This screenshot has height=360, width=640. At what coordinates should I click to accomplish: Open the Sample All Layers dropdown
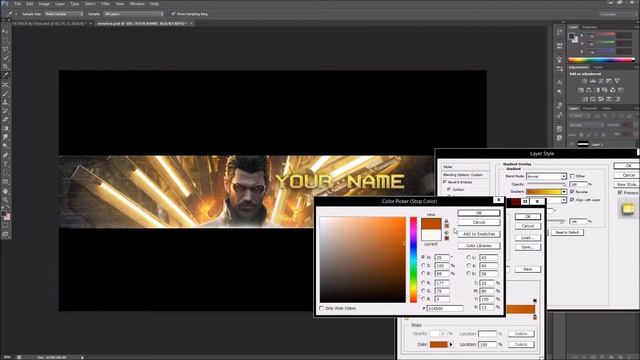click(133, 14)
